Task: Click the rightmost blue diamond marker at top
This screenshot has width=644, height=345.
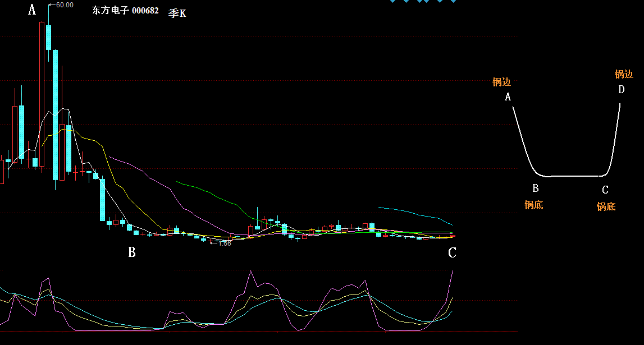Action: pos(453,1)
